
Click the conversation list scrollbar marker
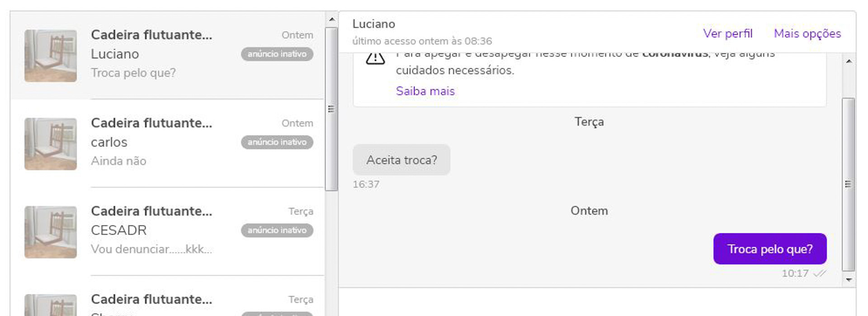pos(332,108)
